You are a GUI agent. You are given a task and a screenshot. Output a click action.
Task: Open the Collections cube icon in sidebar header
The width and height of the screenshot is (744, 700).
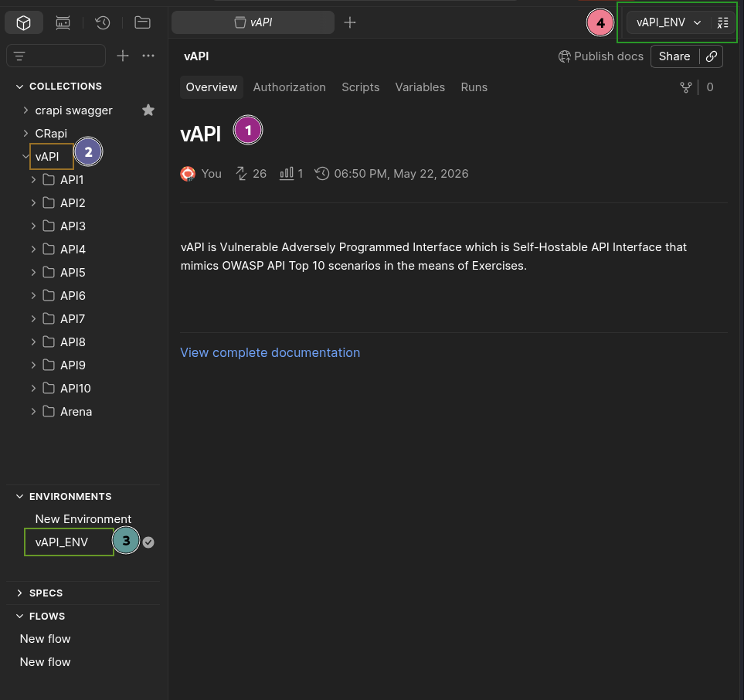pyautogui.click(x=24, y=22)
